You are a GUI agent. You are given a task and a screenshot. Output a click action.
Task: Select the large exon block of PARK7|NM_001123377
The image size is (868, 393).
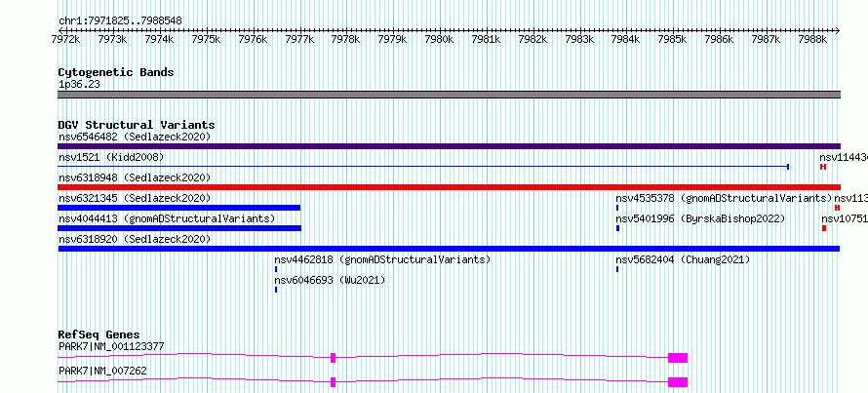tap(678, 358)
